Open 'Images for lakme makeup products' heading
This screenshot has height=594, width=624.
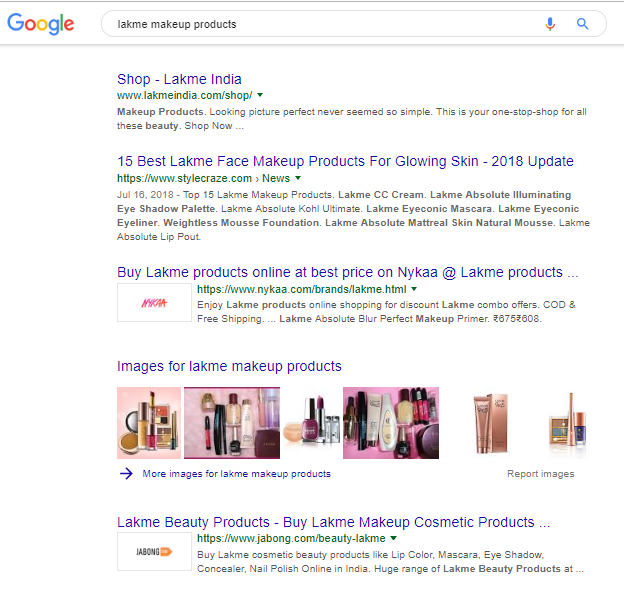[229, 366]
